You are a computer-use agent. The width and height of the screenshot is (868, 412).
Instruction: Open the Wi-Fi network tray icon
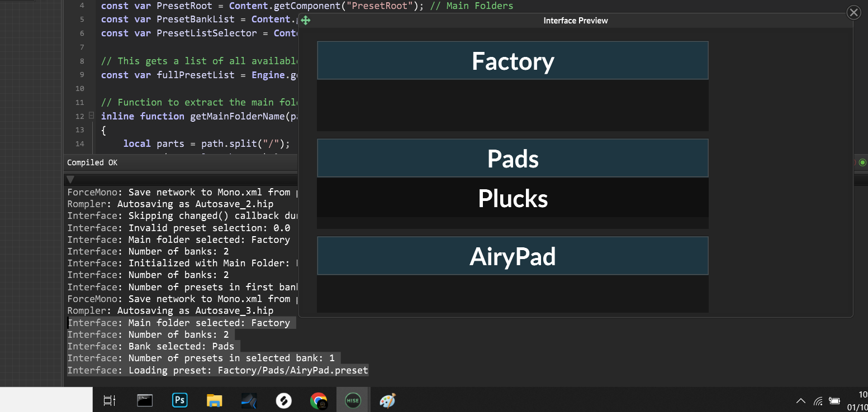coord(818,400)
